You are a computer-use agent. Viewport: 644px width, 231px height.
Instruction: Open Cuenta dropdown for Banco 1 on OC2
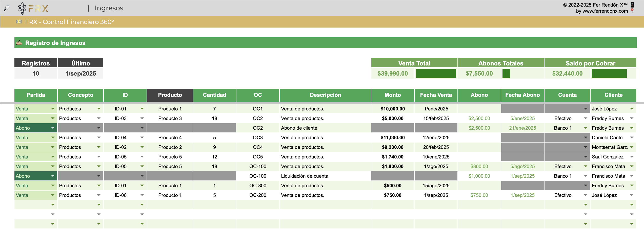tap(585, 128)
